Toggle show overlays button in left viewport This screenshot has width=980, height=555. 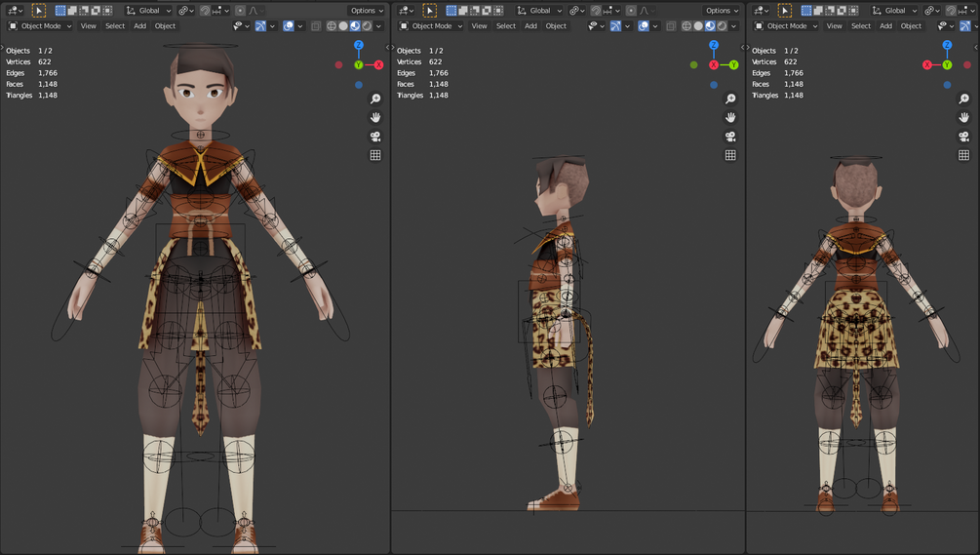pyautogui.click(x=289, y=26)
